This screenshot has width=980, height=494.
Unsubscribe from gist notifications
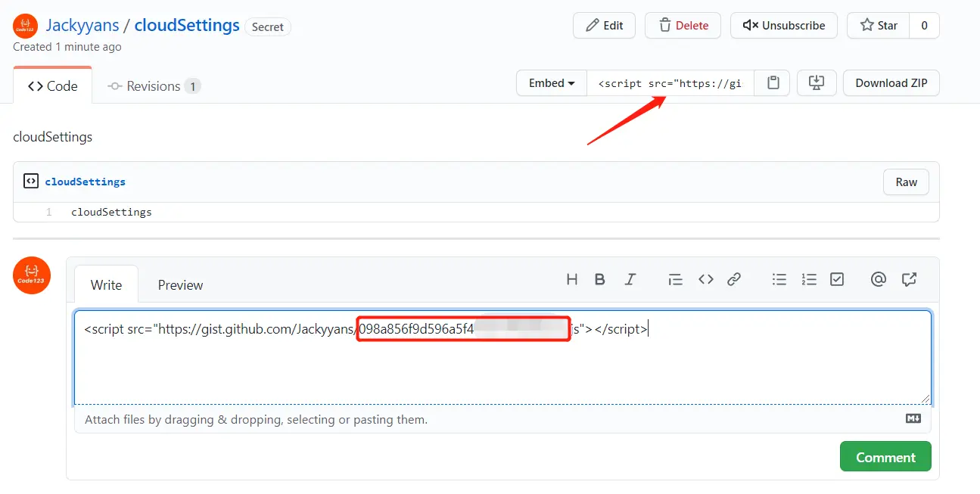(783, 25)
